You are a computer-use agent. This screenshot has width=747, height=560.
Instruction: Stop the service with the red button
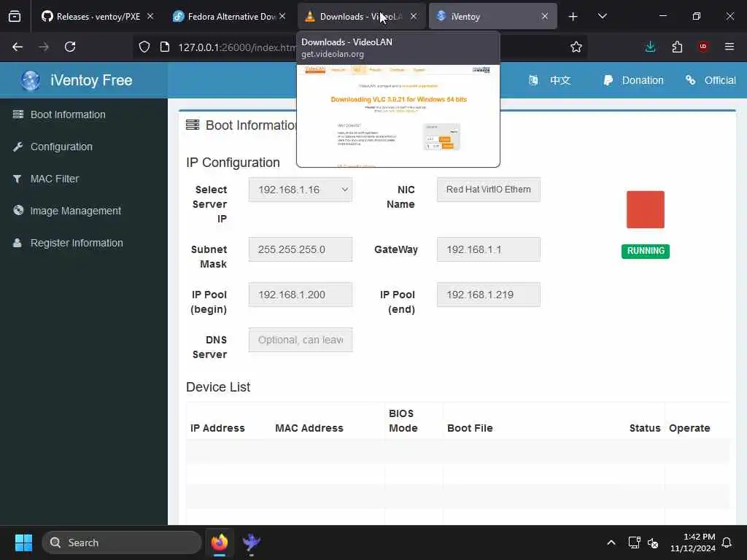pos(645,209)
